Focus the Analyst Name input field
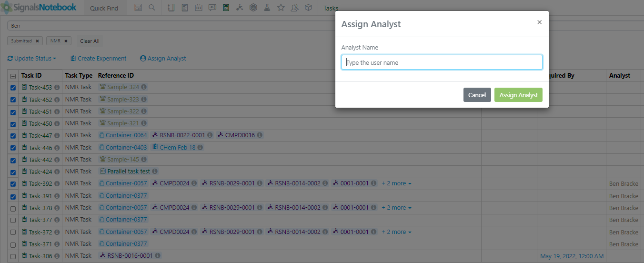Viewport: 644px width, 263px height. pos(442,62)
